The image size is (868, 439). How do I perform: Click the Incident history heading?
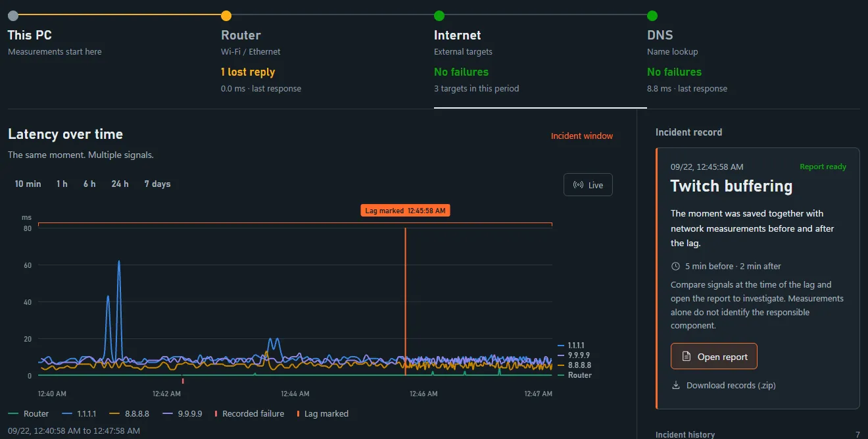[x=685, y=434]
